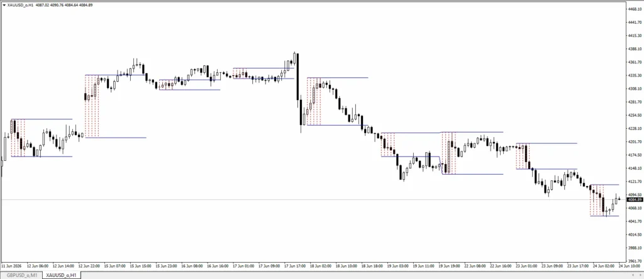Click the 23 Jun 09:00 time label
644x279 pixels.
click(x=553, y=266)
